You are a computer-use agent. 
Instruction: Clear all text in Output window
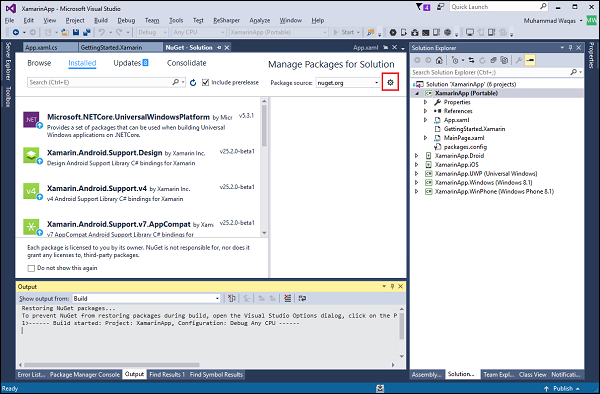pos(288,298)
